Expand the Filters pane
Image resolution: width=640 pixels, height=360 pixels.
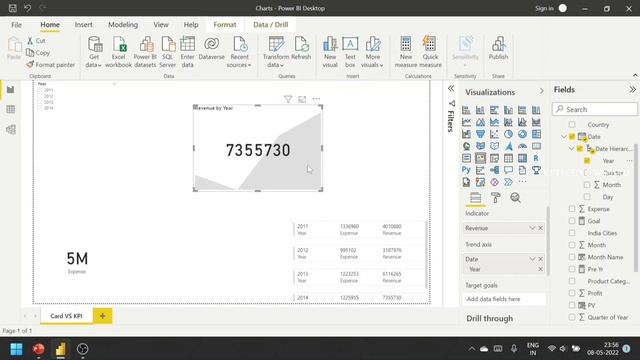(x=451, y=89)
